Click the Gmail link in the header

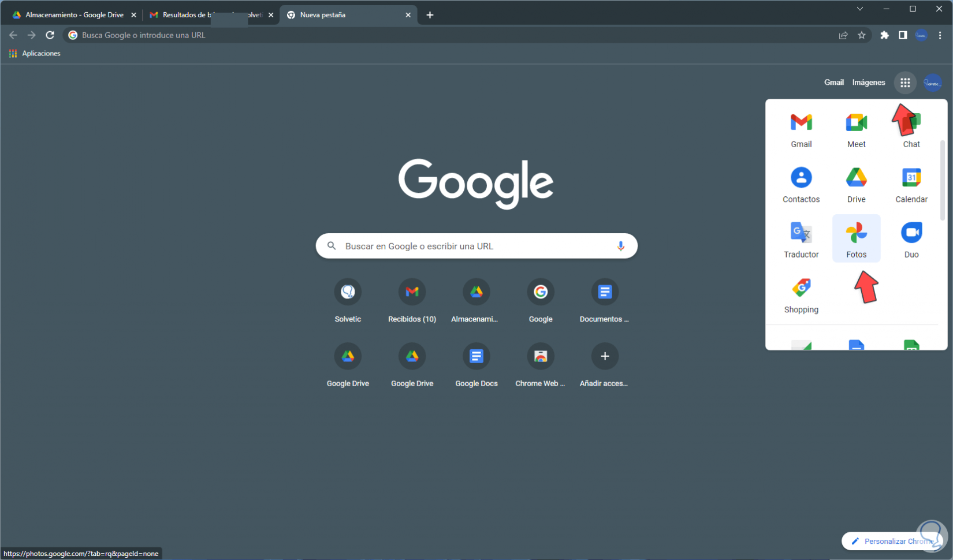click(834, 83)
